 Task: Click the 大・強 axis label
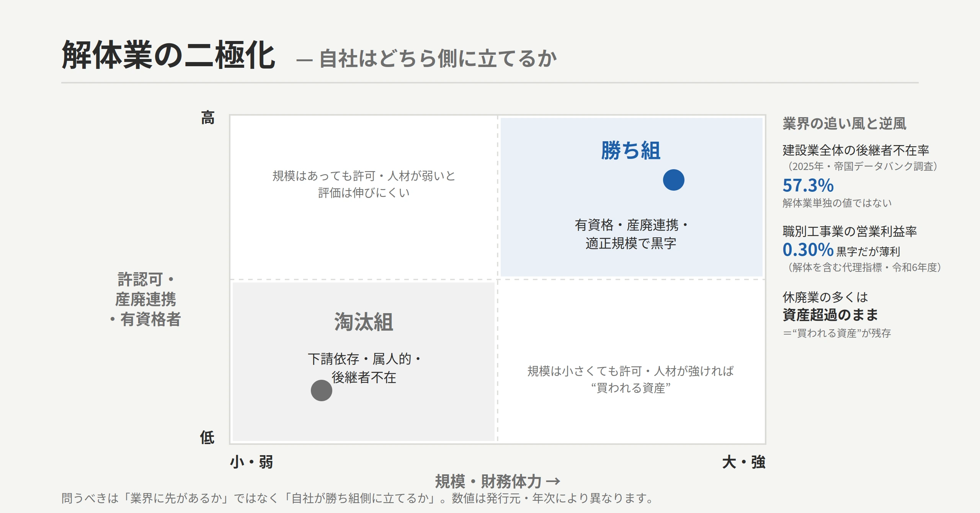point(744,462)
